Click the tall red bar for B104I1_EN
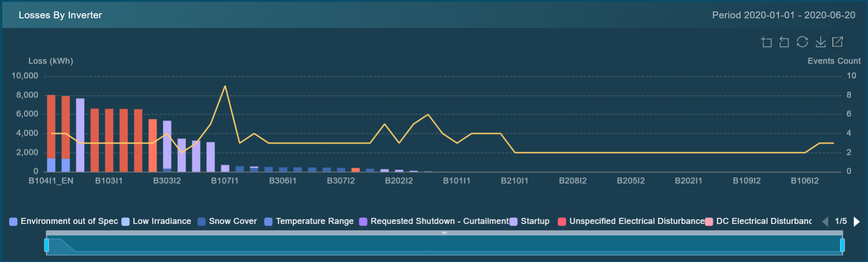This screenshot has width=868, height=262. tap(51, 127)
